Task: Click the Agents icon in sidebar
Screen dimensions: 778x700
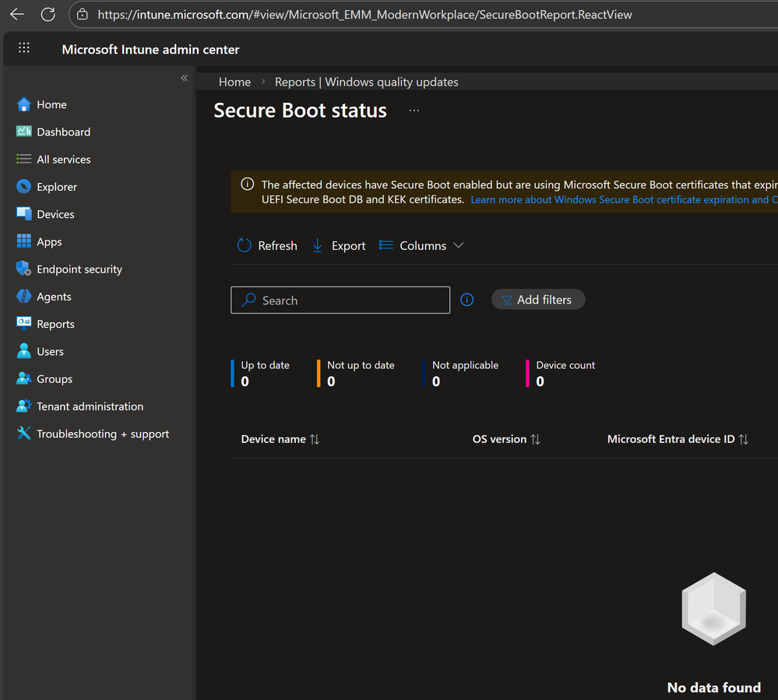Action: 23,297
